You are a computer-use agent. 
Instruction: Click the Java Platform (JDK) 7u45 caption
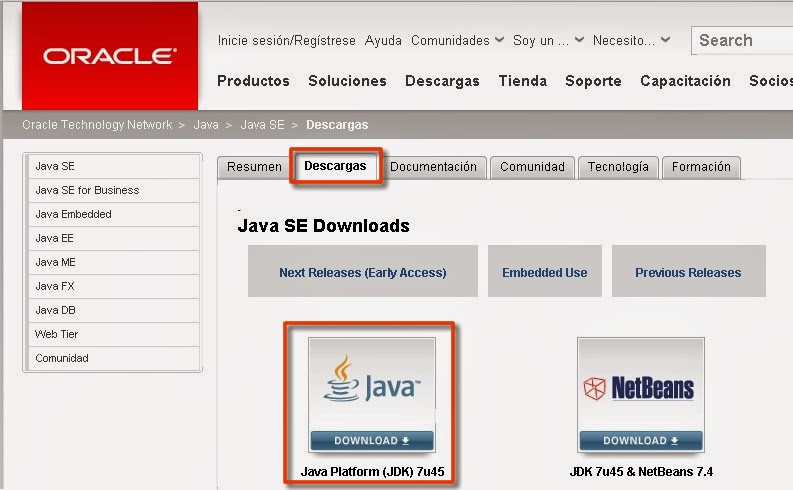point(372,471)
